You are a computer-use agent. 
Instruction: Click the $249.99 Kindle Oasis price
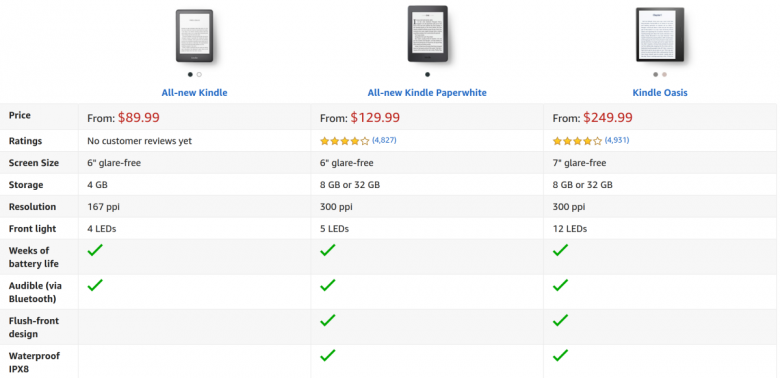coord(608,117)
